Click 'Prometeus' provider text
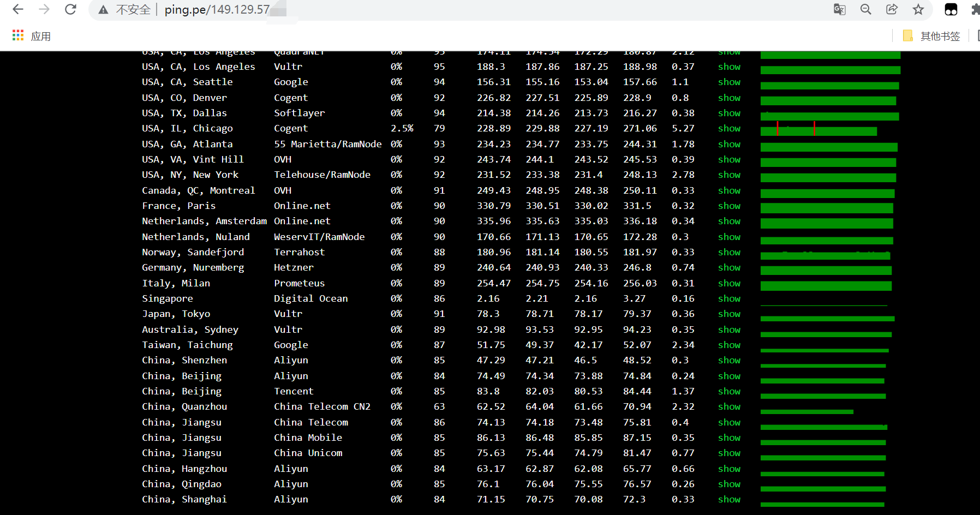 coord(299,283)
